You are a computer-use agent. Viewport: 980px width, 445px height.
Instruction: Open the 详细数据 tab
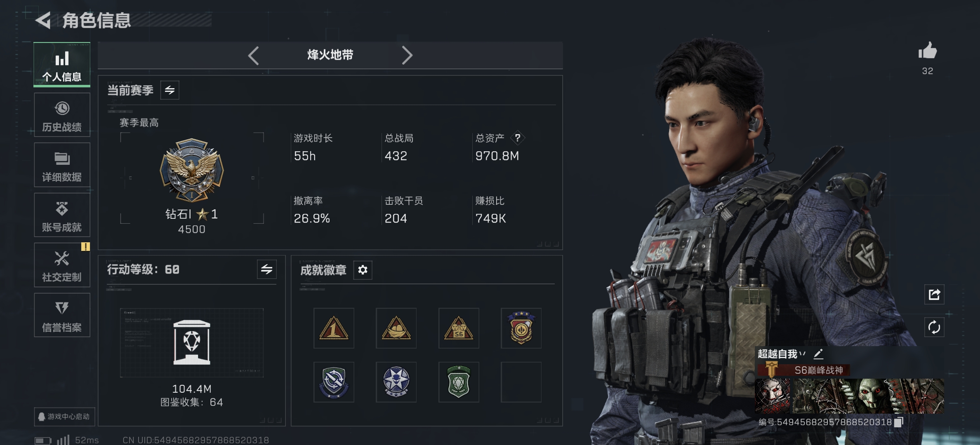click(62, 165)
